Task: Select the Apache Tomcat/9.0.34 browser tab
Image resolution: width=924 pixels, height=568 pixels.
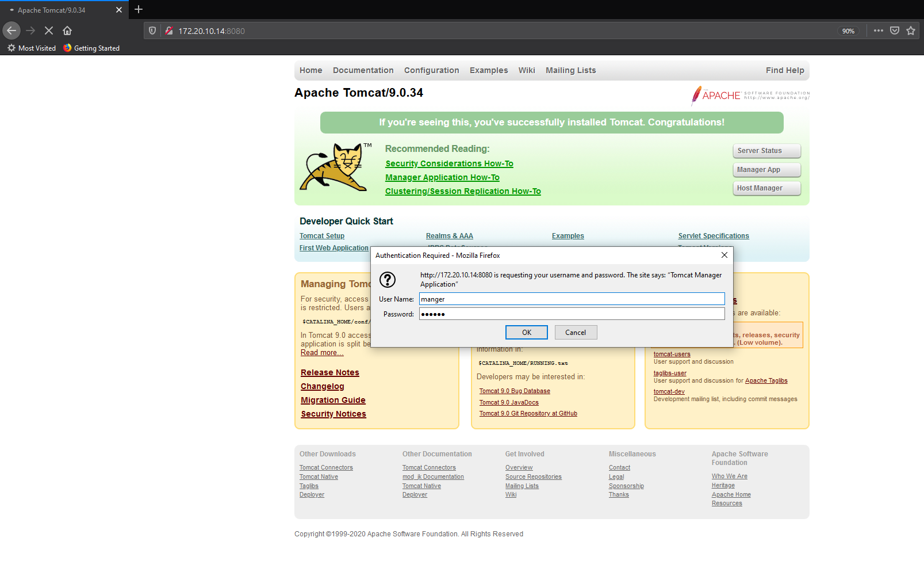Action: click(x=64, y=10)
